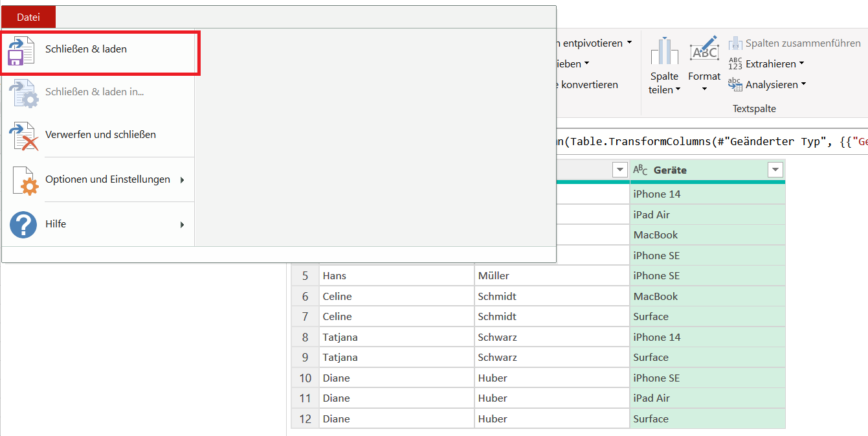This screenshot has width=868, height=436.
Task: Click the Diane cell in row 12
Action: (x=397, y=419)
